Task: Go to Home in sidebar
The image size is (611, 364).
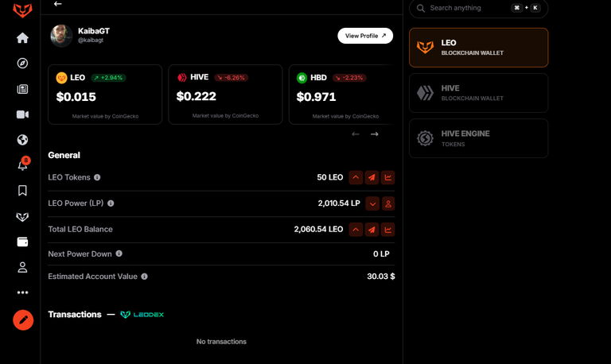Action: coord(22,38)
